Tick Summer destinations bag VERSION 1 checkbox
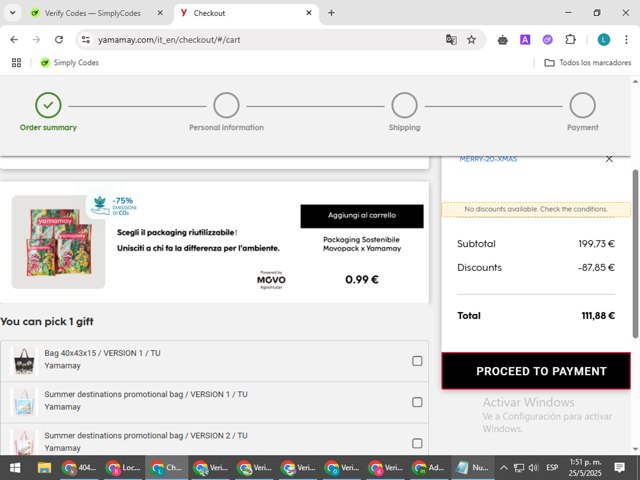 point(417,402)
